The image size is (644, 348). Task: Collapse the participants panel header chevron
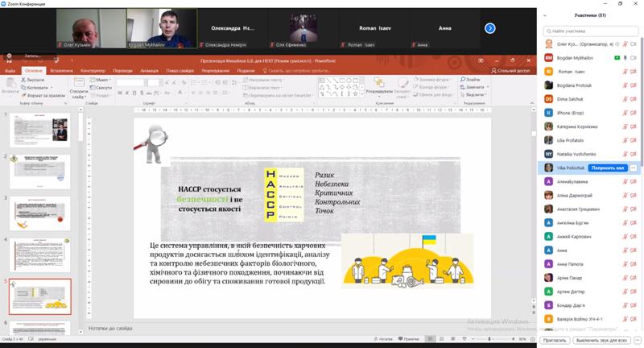[546, 14]
